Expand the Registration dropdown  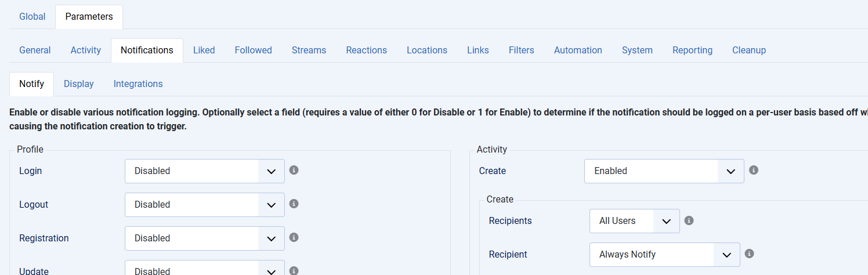(205, 238)
